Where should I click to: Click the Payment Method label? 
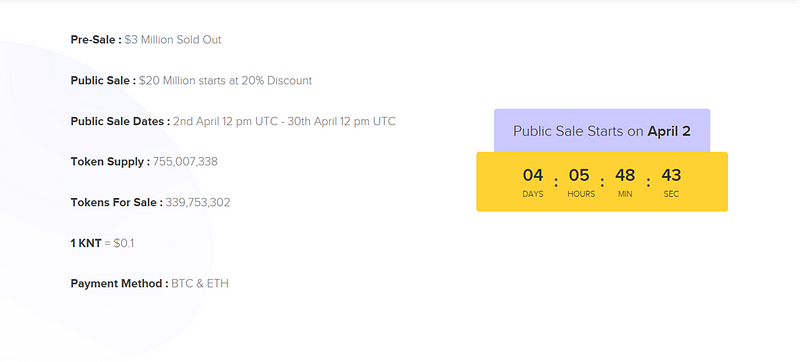pyautogui.click(x=119, y=283)
